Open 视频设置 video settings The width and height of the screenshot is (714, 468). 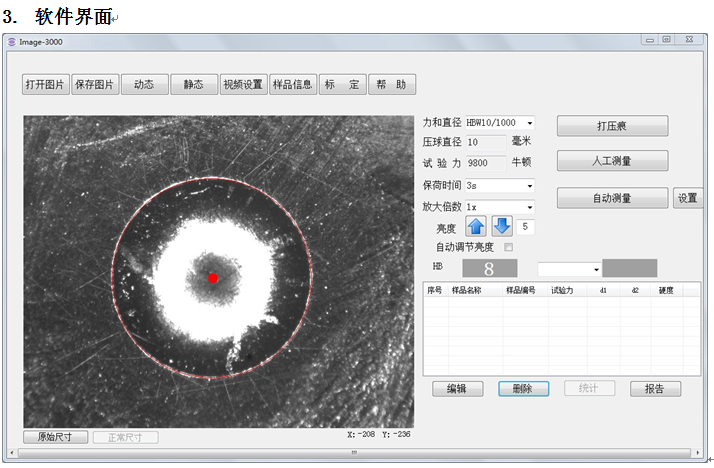coord(242,85)
